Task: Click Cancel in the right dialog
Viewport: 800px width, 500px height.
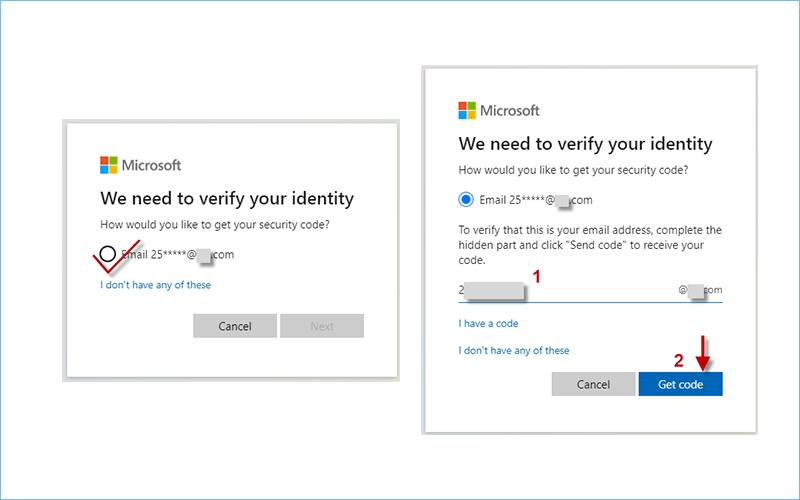Action: pyautogui.click(x=593, y=384)
